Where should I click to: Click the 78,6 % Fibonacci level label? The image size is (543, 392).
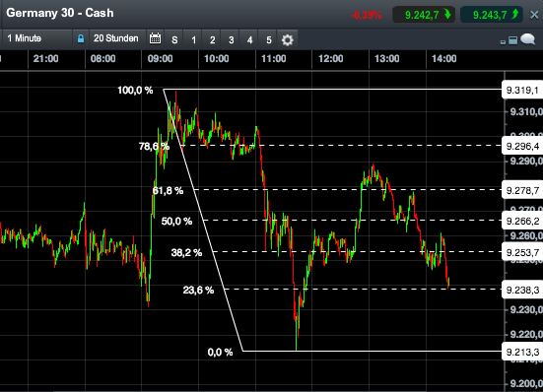click(154, 147)
